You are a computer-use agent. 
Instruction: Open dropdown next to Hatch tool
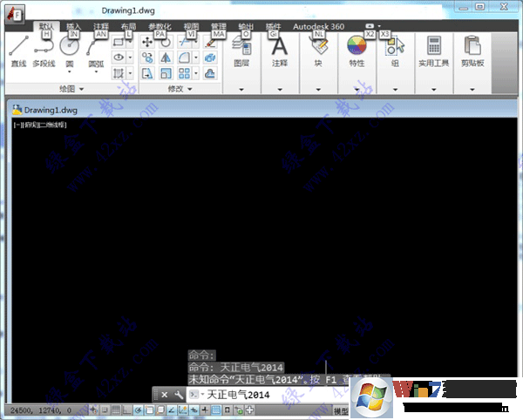point(130,73)
